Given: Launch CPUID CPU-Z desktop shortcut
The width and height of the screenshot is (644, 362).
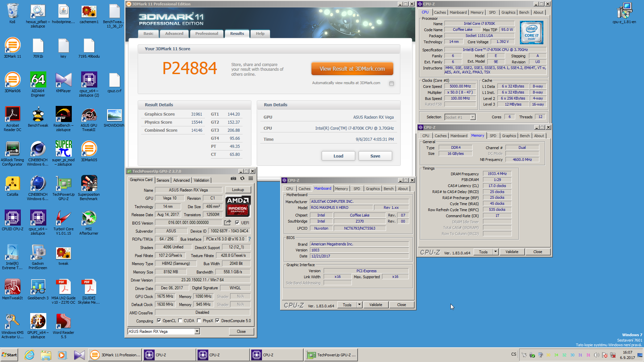Looking at the screenshot, I should coord(12,221).
